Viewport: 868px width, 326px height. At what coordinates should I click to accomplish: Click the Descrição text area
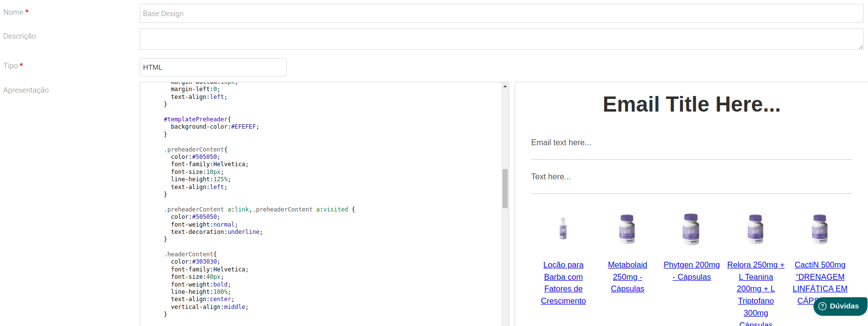(x=501, y=39)
